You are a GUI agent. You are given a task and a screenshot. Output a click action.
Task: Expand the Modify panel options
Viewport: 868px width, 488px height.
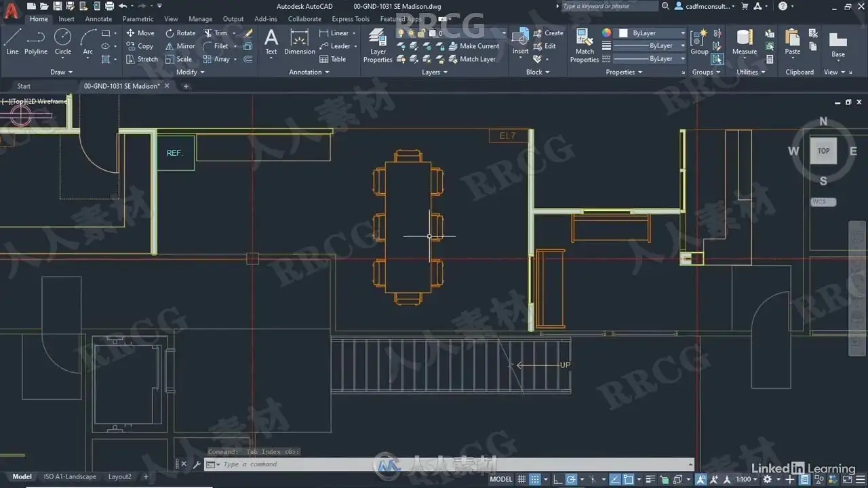[190, 72]
